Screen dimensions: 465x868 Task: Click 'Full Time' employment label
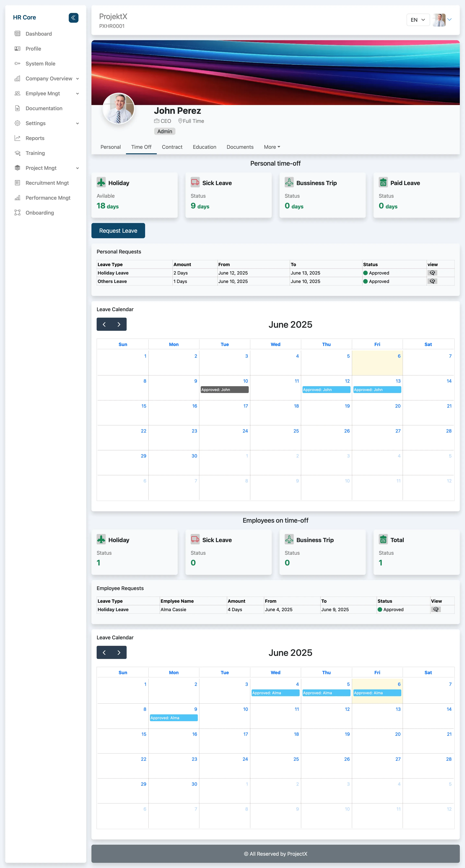(193, 121)
